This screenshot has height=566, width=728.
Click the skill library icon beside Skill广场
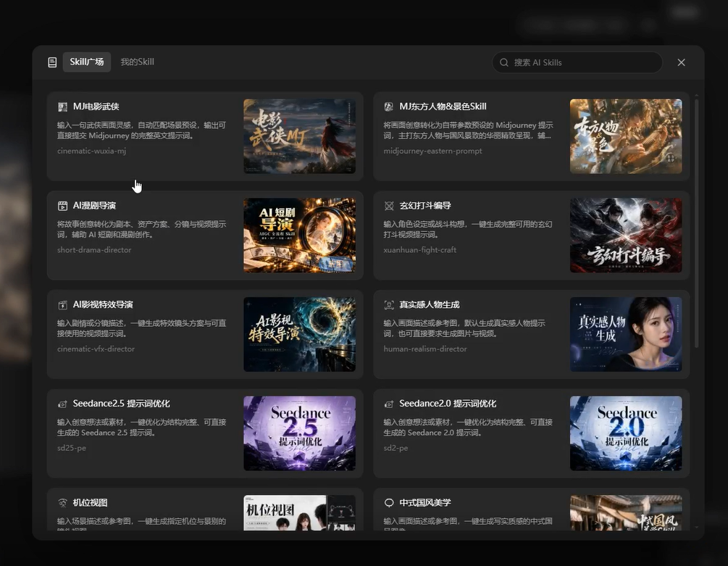(52, 62)
